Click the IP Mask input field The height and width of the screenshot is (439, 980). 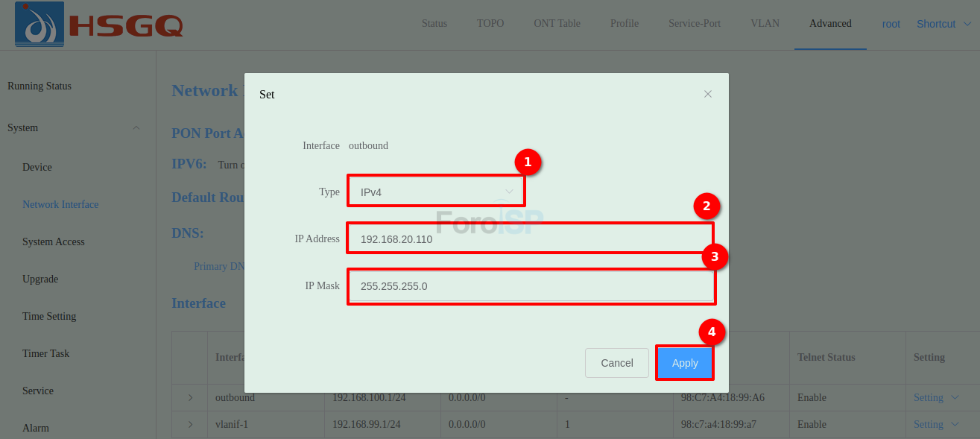click(529, 286)
